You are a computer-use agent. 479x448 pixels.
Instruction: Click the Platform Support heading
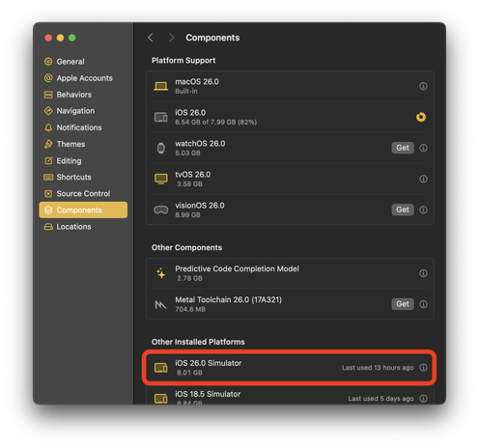pos(183,61)
